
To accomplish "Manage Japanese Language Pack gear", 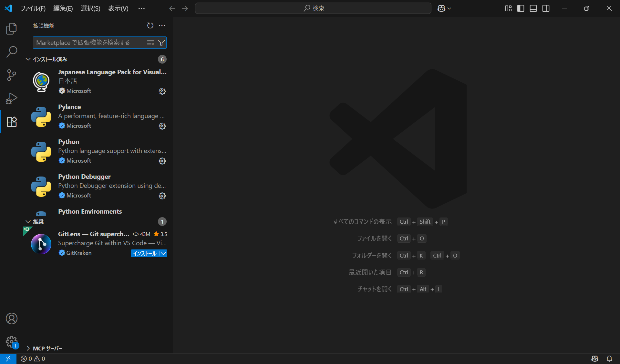I will [162, 91].
